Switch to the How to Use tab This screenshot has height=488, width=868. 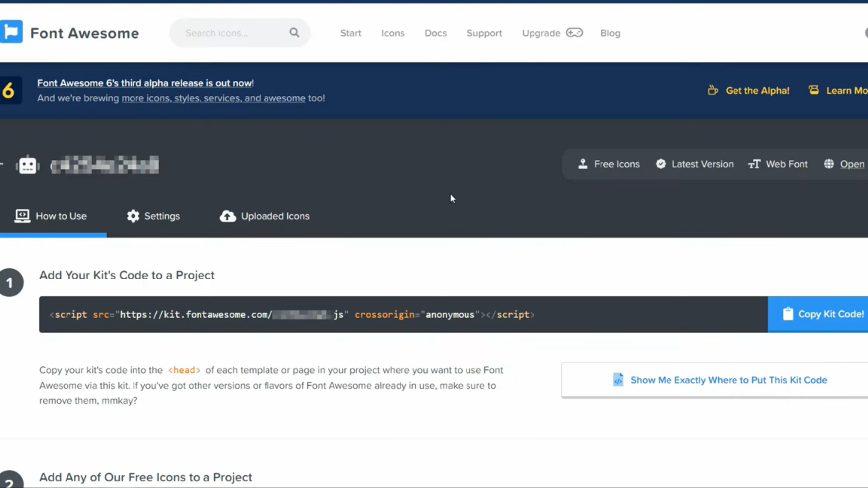coord(53,216)
